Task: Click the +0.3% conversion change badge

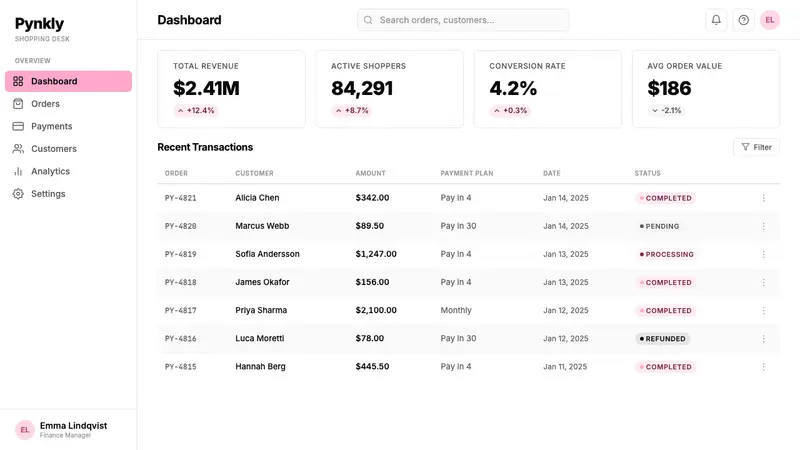Action: pos(510,110)
